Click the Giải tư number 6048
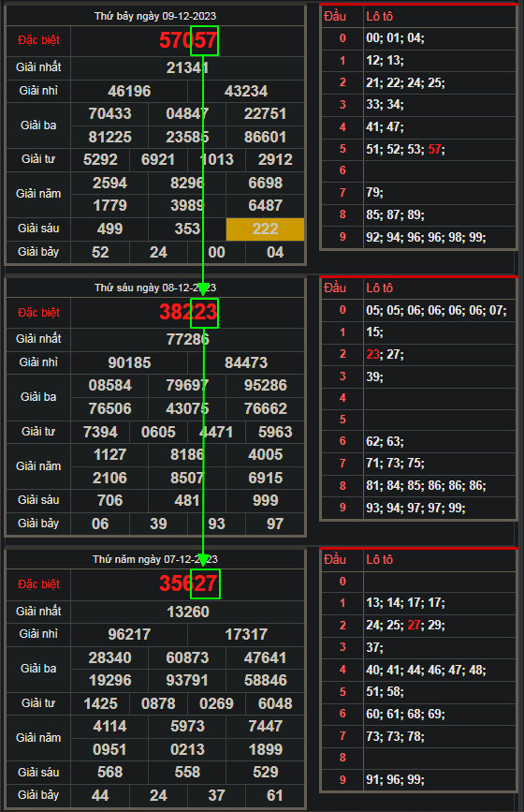The height and width of the screenshot is (812, 524). (x=275, y=703)
